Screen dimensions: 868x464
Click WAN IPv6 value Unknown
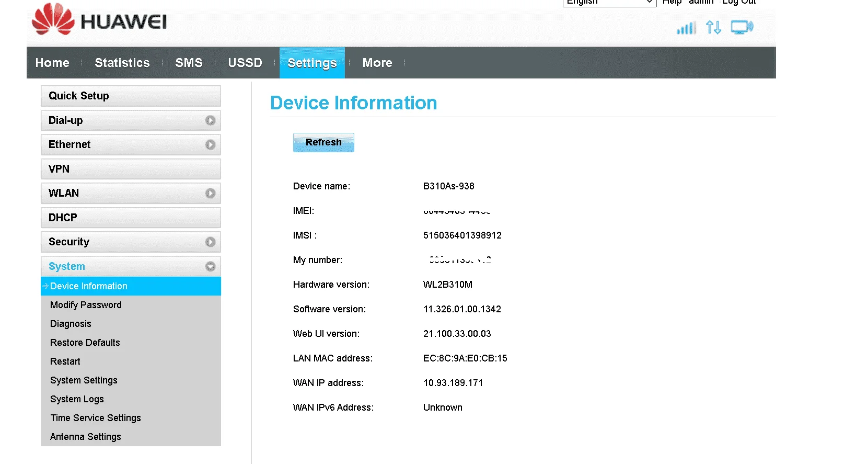(443, 408)
